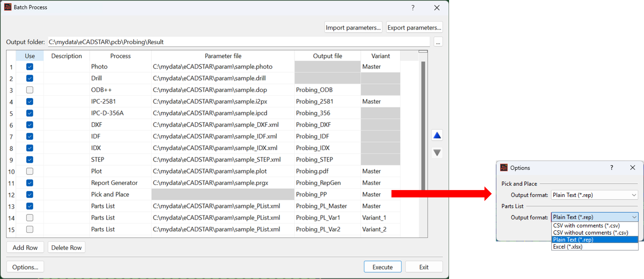Click Export parameters button
The height and width of the screenshot is (279, 644).
click(x=414, y=27)
